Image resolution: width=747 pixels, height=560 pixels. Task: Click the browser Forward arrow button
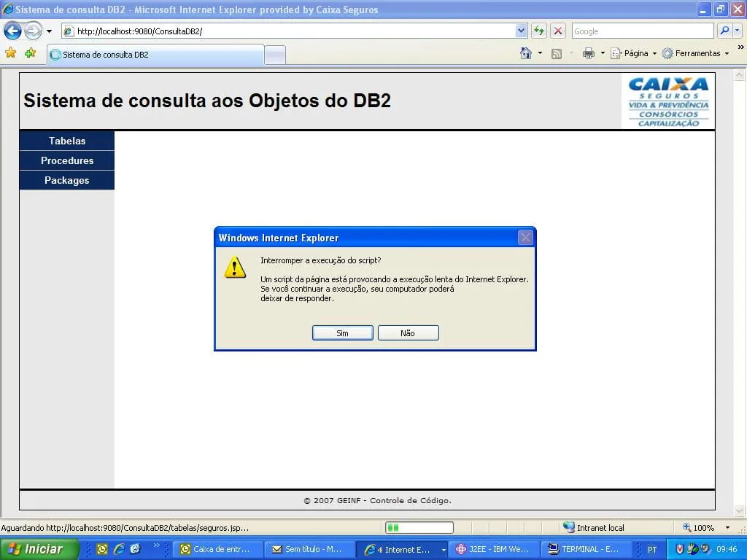(33, 31)
